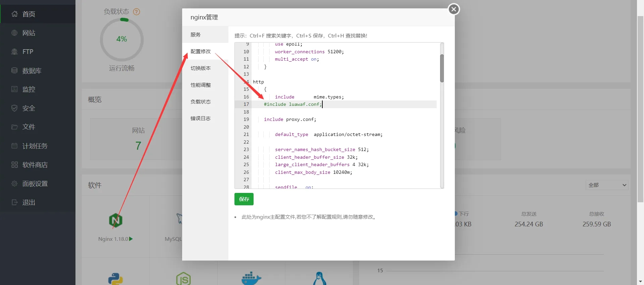
Task: Open the 首页 home sidebar item
Action: point(38,14)
